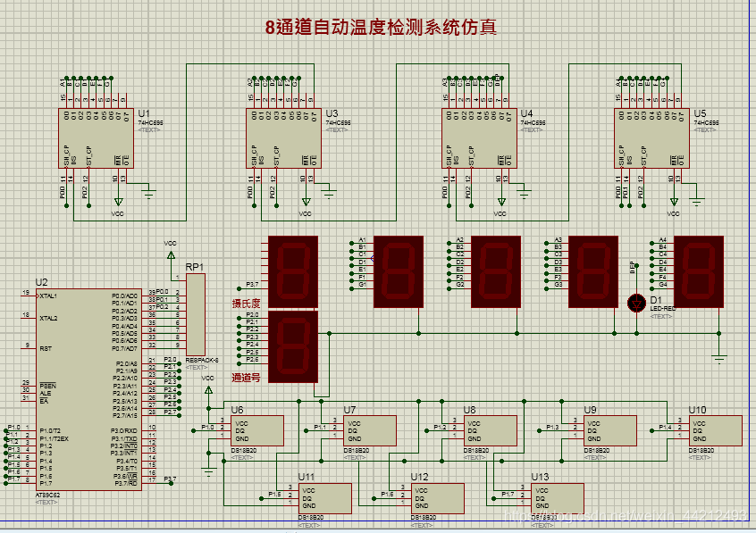Select the U8 DS18B20 temperature sensor
This screenshot has width=756, height=533.
[x=490, y=431]
